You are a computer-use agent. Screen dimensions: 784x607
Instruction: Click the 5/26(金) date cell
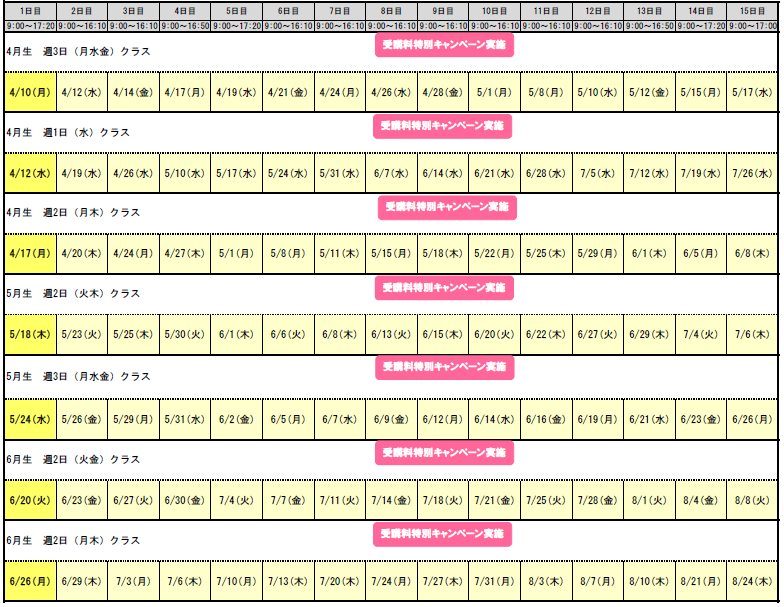click(x=82, y=419)
